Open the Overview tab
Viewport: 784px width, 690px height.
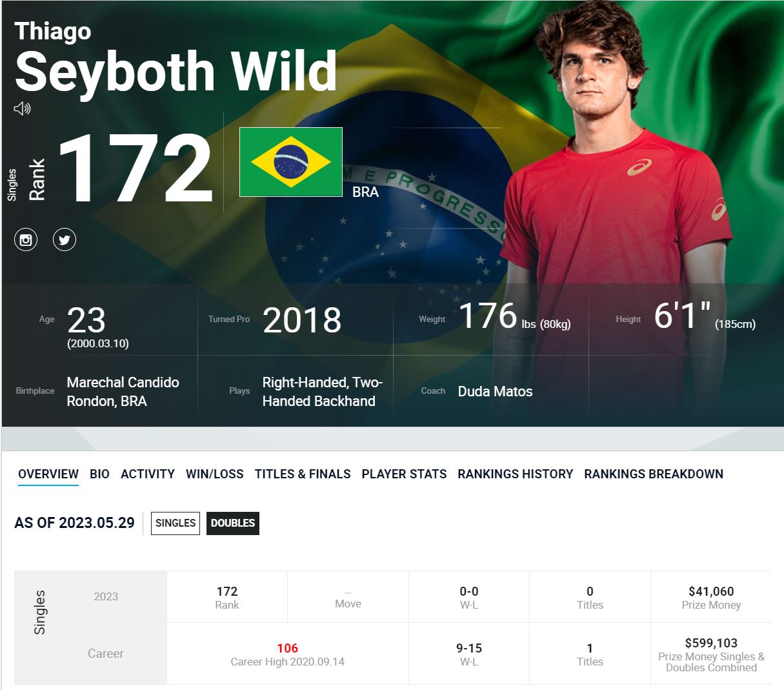48,474
